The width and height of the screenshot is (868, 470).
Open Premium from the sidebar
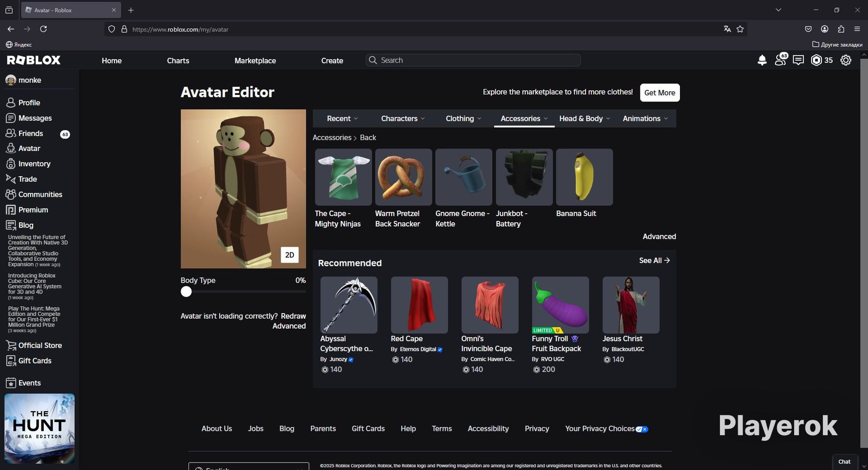(33, 210)
